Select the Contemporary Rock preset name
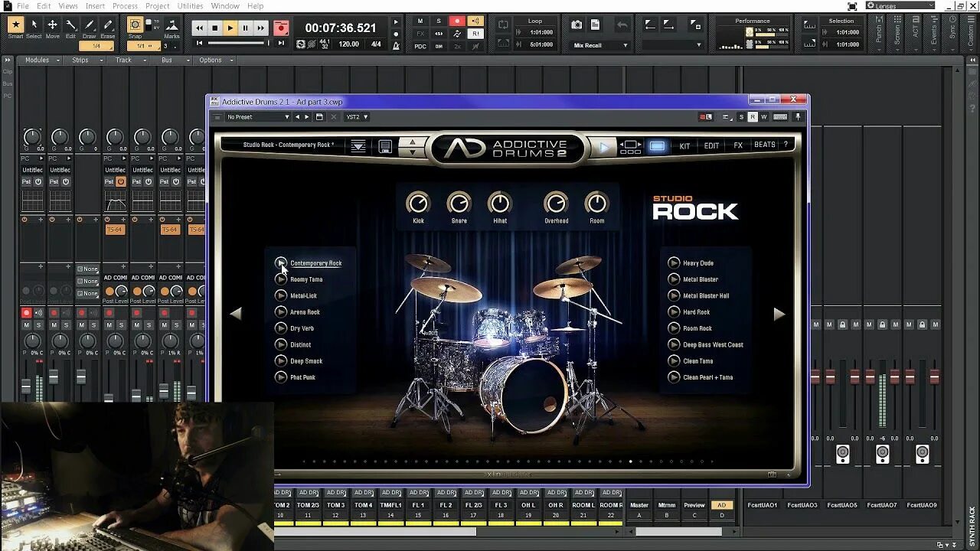The width and height of the screenshot is (980, 551). point(315,263)
